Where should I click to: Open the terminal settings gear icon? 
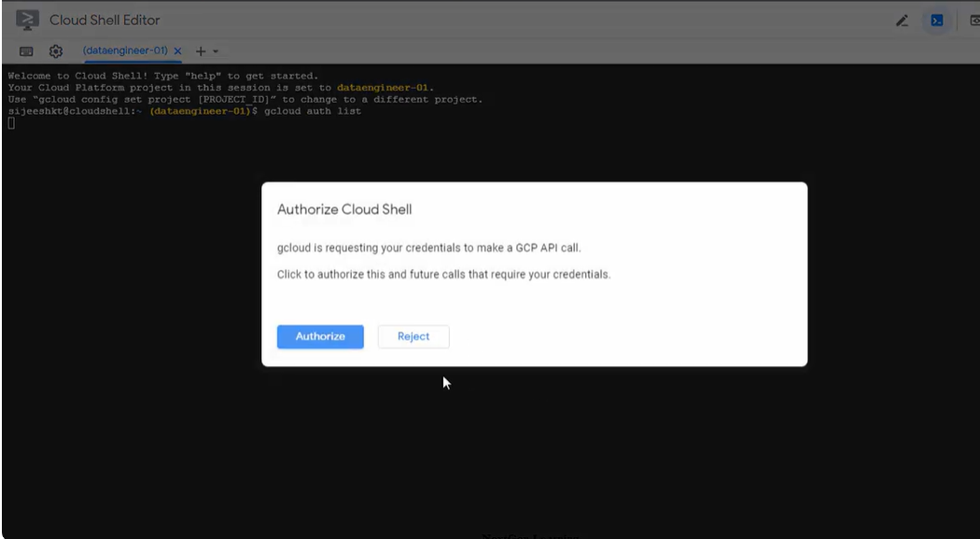(x=56, y=51)
